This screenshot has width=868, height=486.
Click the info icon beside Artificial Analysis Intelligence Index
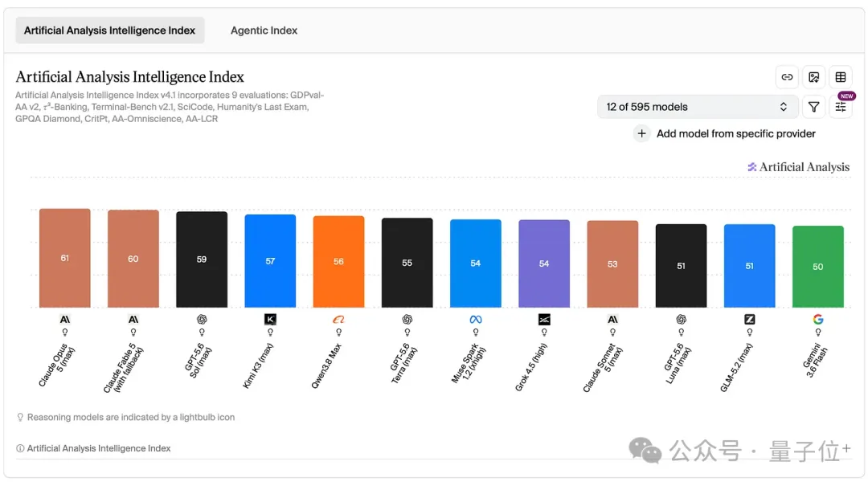[20, 448]
